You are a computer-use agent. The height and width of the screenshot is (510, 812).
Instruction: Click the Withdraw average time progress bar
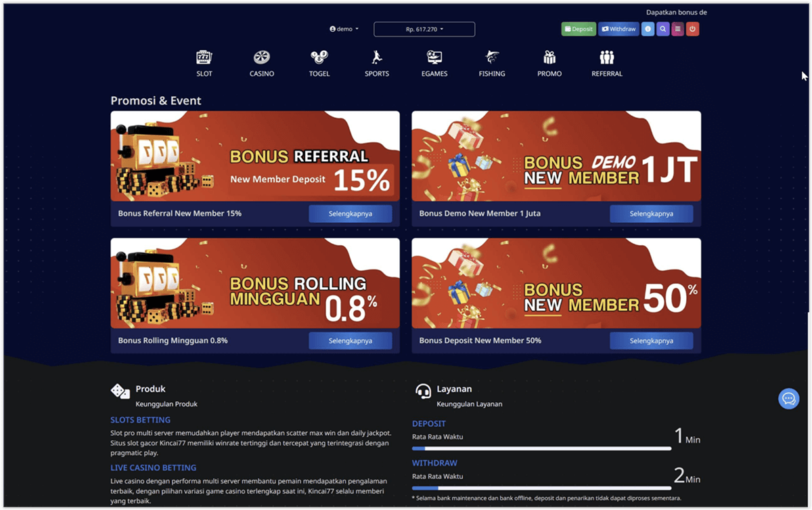pyautogui.click(x=541, y=487)
